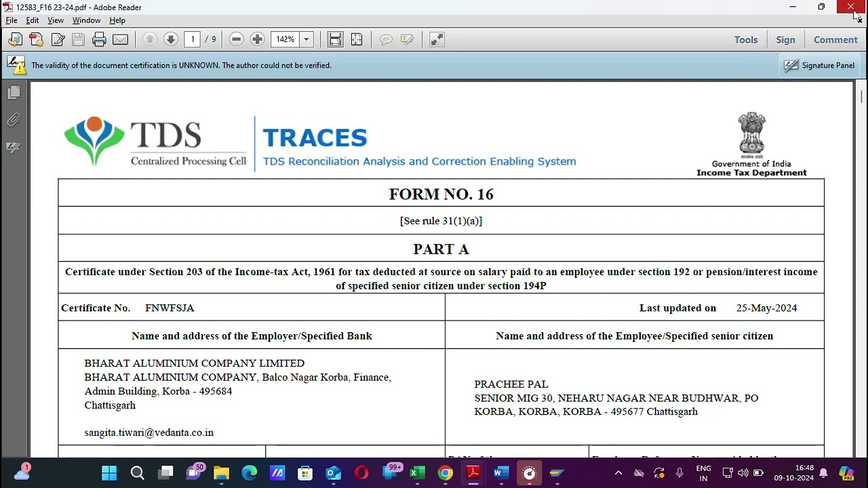Zoom in with the plus button
Screen dimensions: 868x488
257,39
